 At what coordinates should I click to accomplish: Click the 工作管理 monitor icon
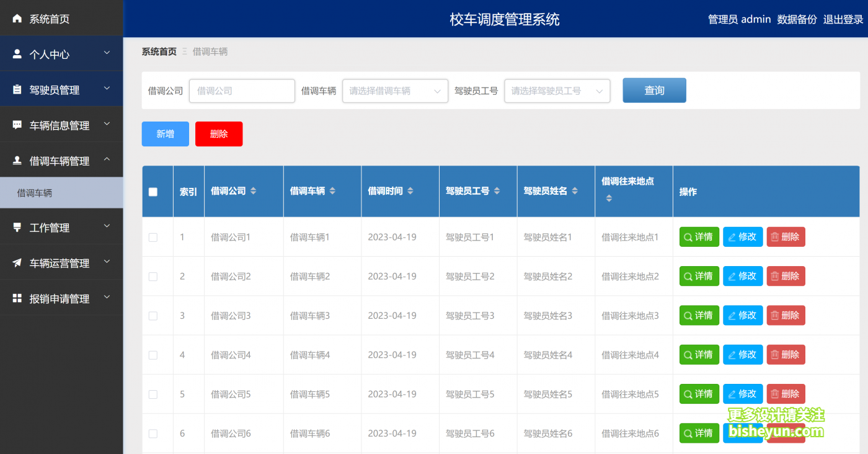[17, 226]
